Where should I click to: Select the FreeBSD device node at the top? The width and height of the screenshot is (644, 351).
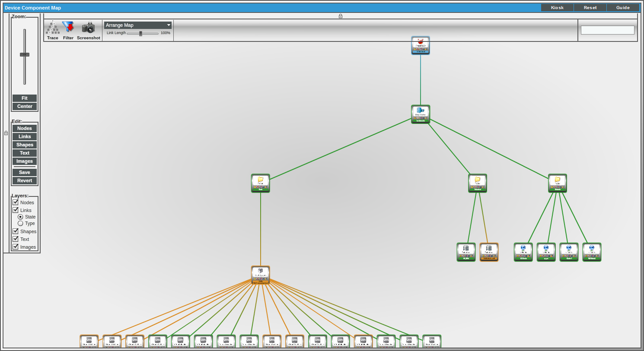[x=420, y=45]
